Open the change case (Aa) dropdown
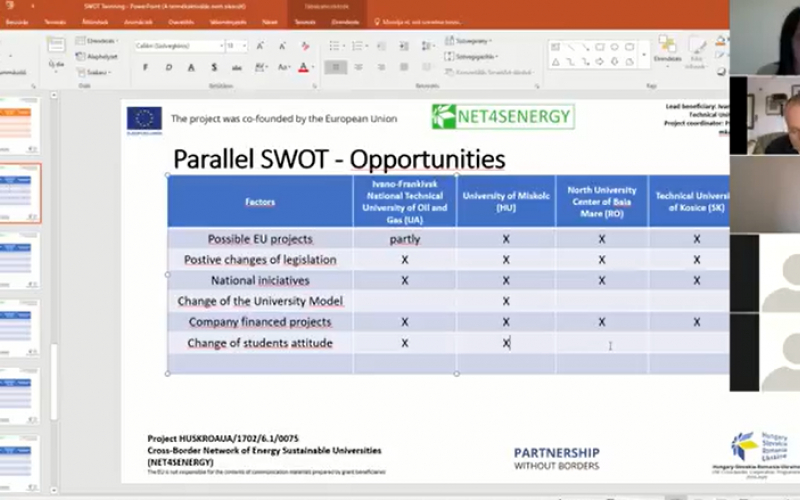Screen dimensions: 800x500 (284, 67)
